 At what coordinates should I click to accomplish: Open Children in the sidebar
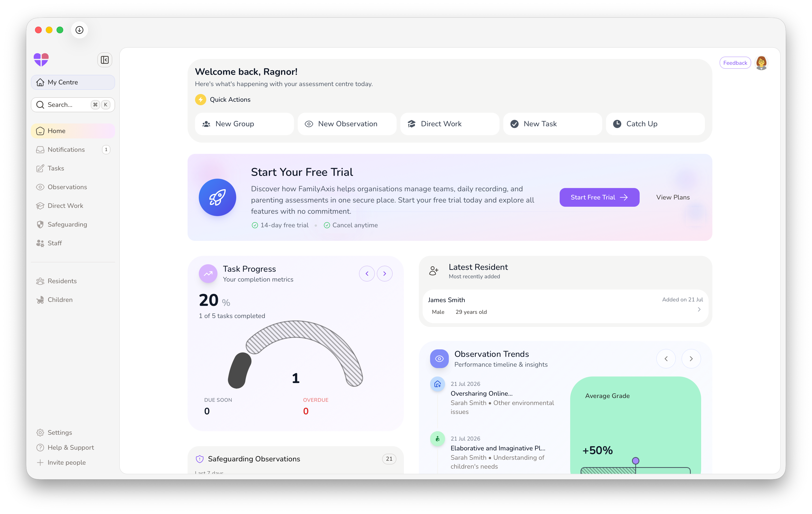tap(73, 300)
